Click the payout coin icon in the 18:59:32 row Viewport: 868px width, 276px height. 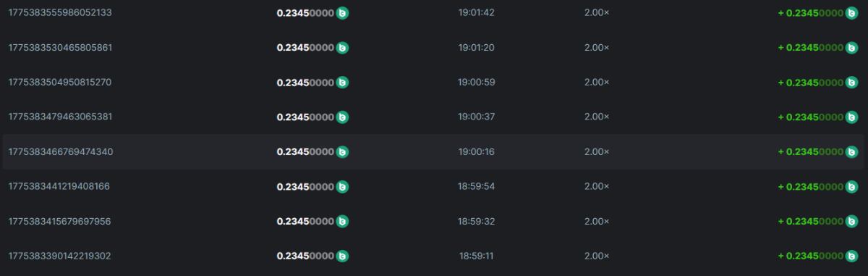851,222
